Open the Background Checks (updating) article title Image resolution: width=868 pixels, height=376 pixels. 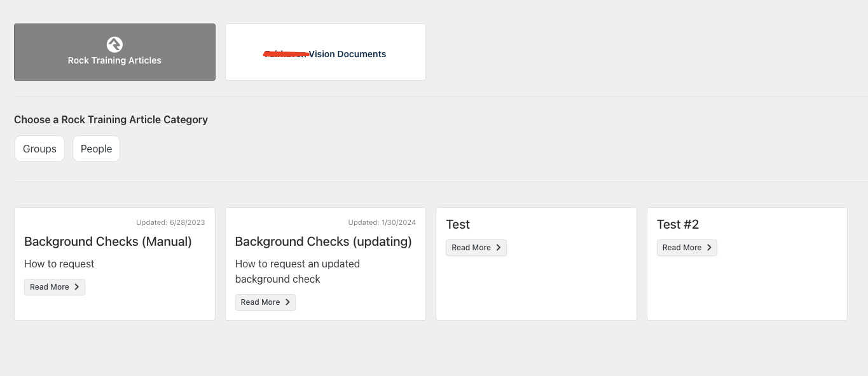(x=324, y=241)
